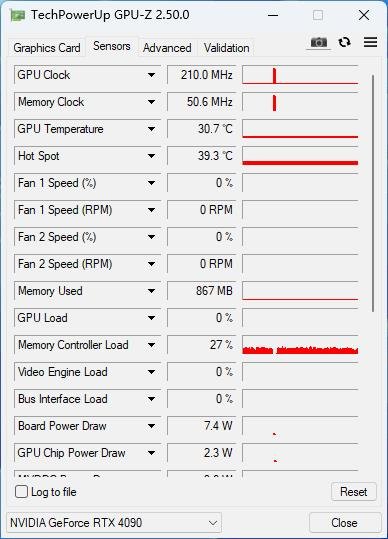Expand the Fan 1 Speed (RPM) dropdown
Viewport: 388px width, 539px height.
pos(151,210)
